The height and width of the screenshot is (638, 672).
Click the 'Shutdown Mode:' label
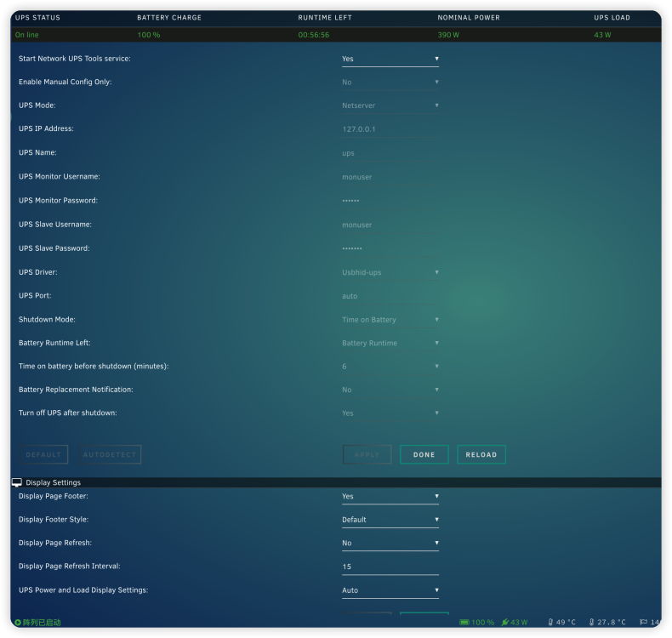[x=47, y=320]
